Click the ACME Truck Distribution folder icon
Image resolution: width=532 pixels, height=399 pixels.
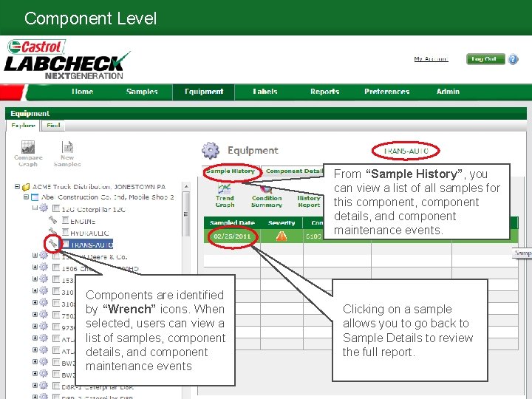(x=26, y=187)
